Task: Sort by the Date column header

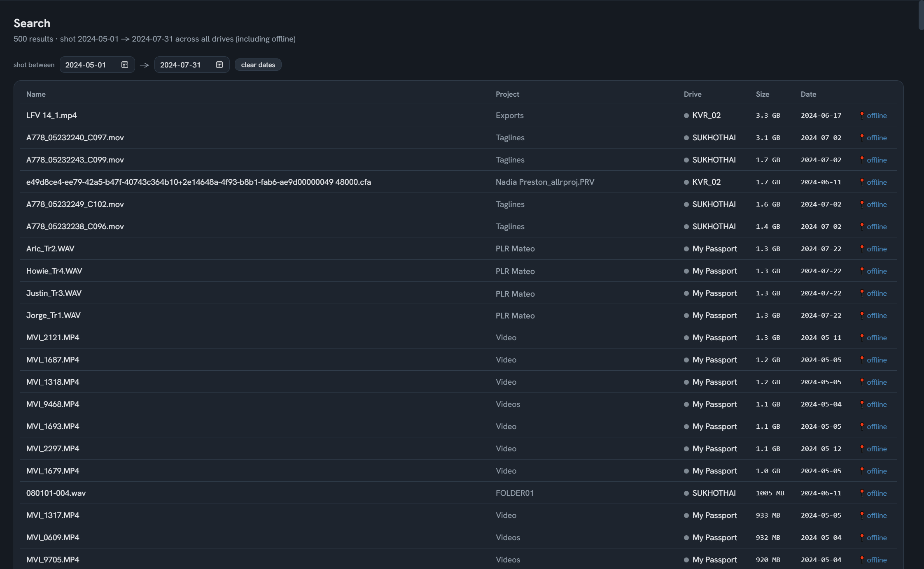Action: pos(808,94)
